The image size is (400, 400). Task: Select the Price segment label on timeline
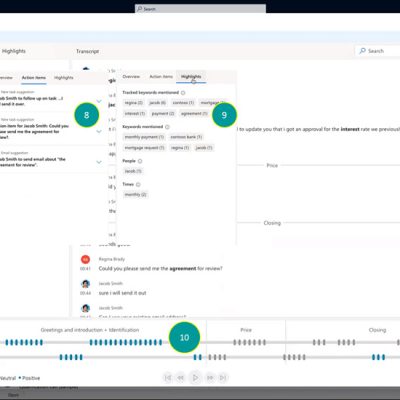[x=246, y=330]
